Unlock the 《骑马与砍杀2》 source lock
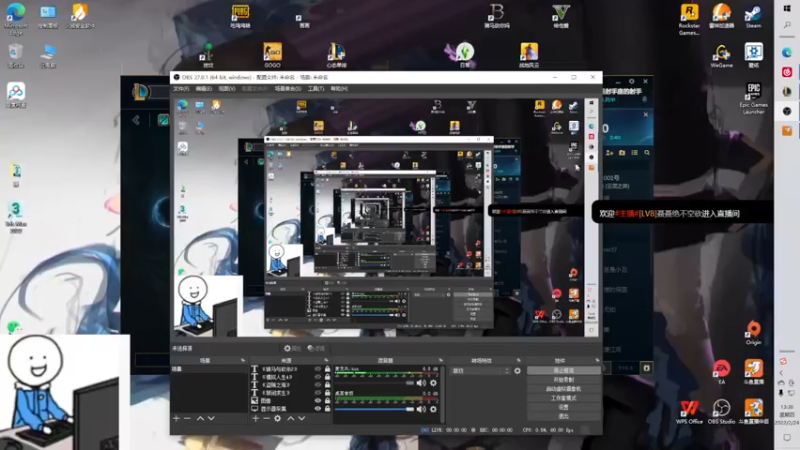 328,369
